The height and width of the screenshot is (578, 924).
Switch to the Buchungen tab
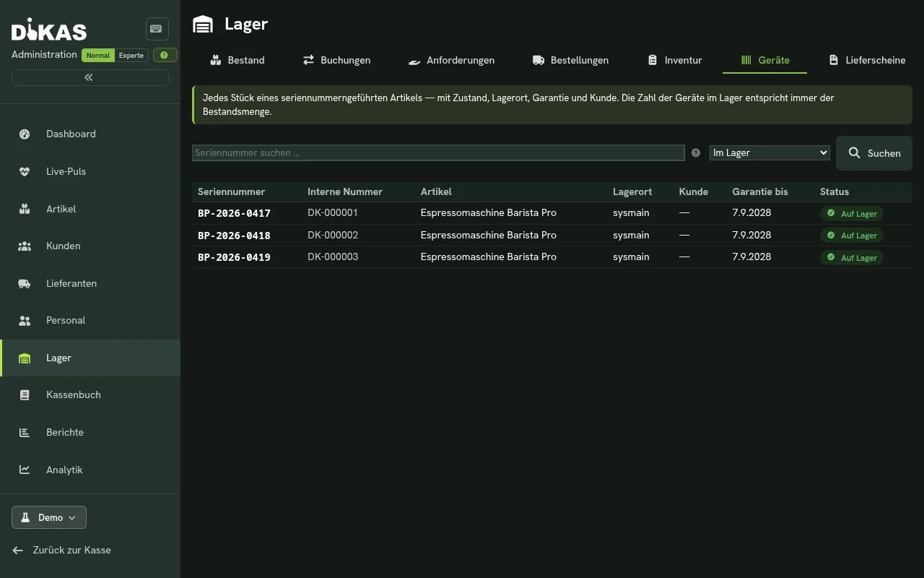click(336, 60)
